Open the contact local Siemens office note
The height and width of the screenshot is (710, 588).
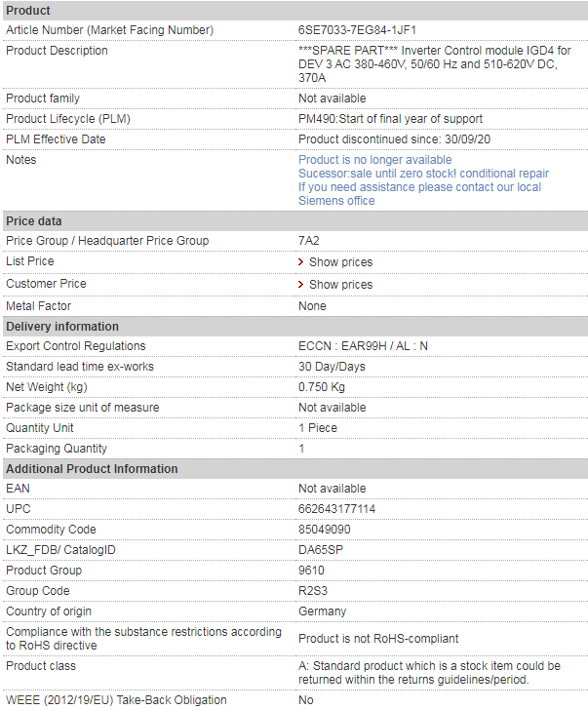pyautogui.click(x=419, y=194)
